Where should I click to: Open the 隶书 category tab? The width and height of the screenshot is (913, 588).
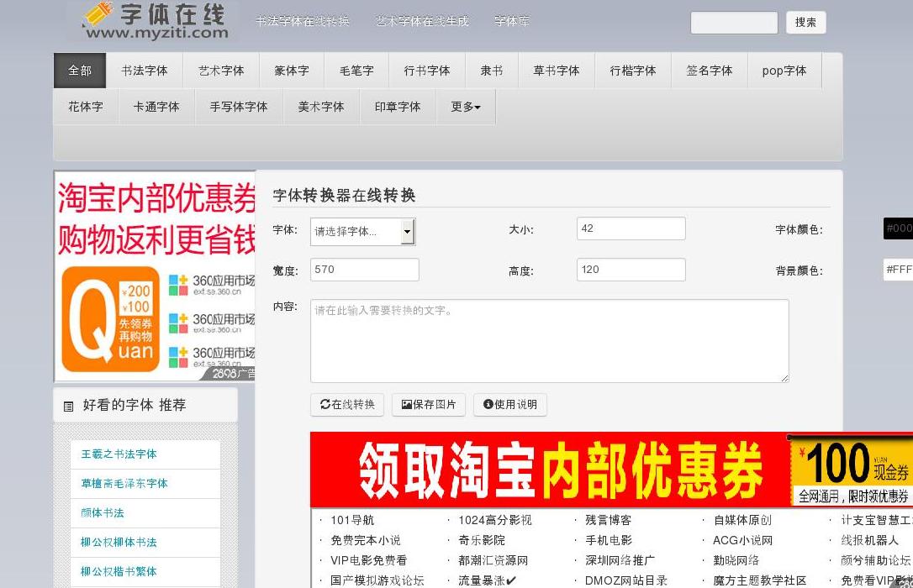492,71
